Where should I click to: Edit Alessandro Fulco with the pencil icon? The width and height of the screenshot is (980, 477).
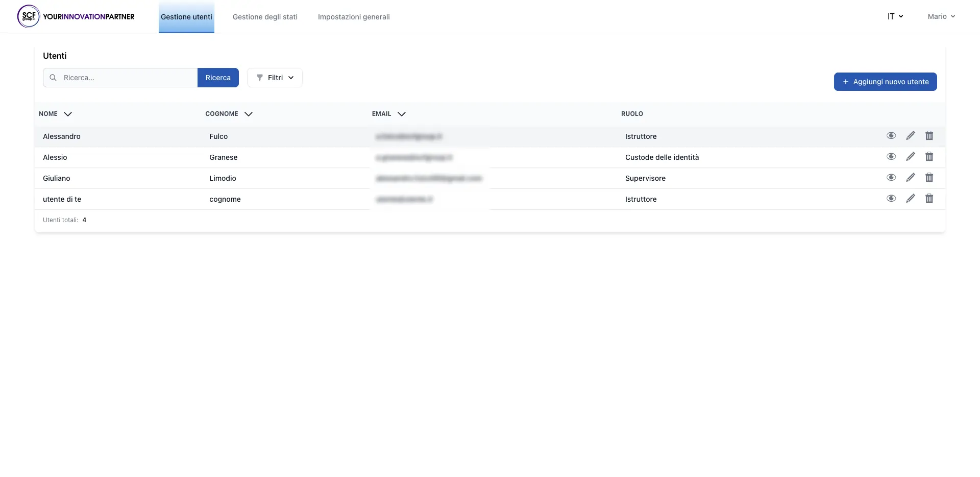911,136
